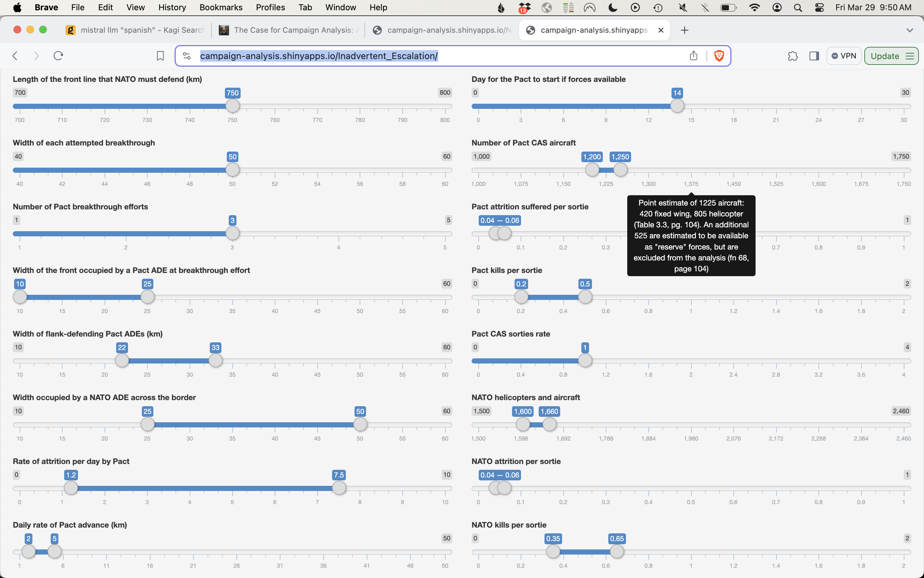Open the Apple menu

pos(17,7)
